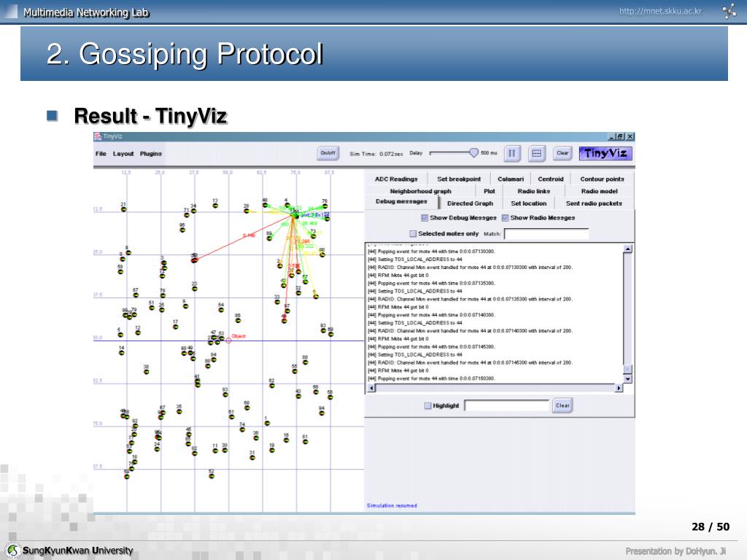Screen dimensions: 747x560
Task: Select mote 28 on the map
Action: click(247, 211)
